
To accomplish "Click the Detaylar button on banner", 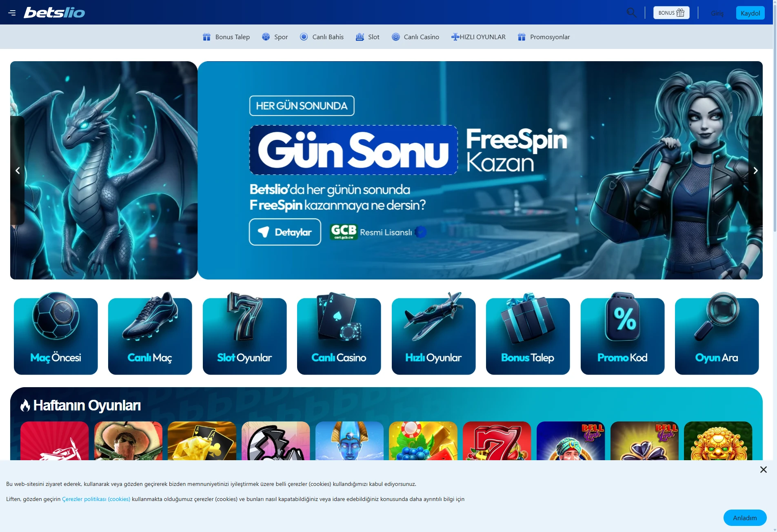I will click(x=285, y=232).
